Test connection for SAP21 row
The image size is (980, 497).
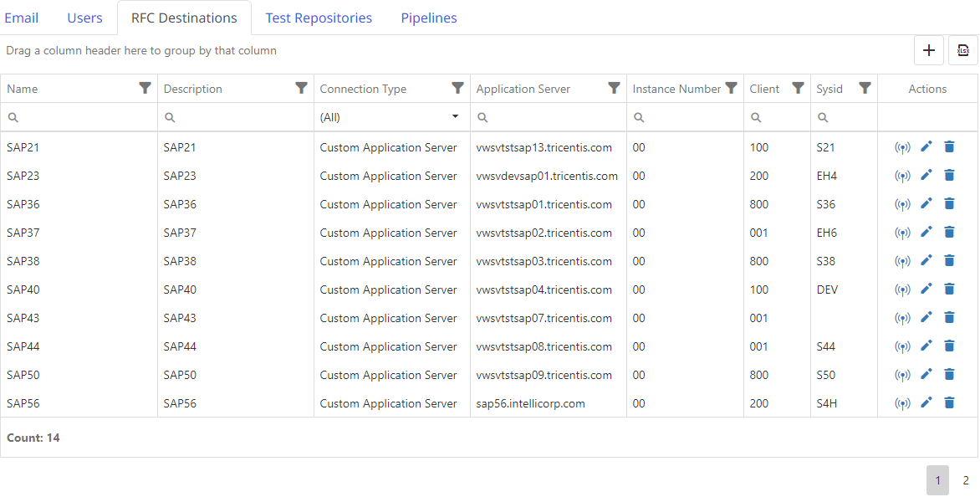pos(902,148)
